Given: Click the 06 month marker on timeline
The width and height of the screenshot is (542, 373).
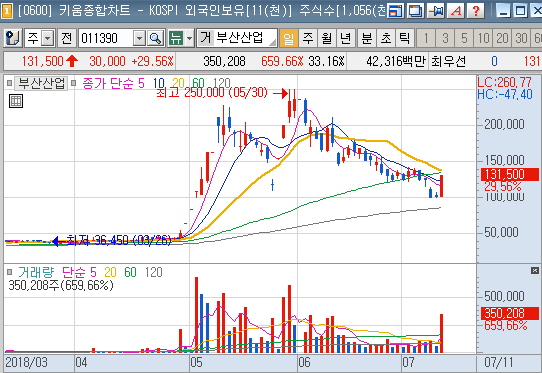Looking at the screenshot, I should [305, 362].
